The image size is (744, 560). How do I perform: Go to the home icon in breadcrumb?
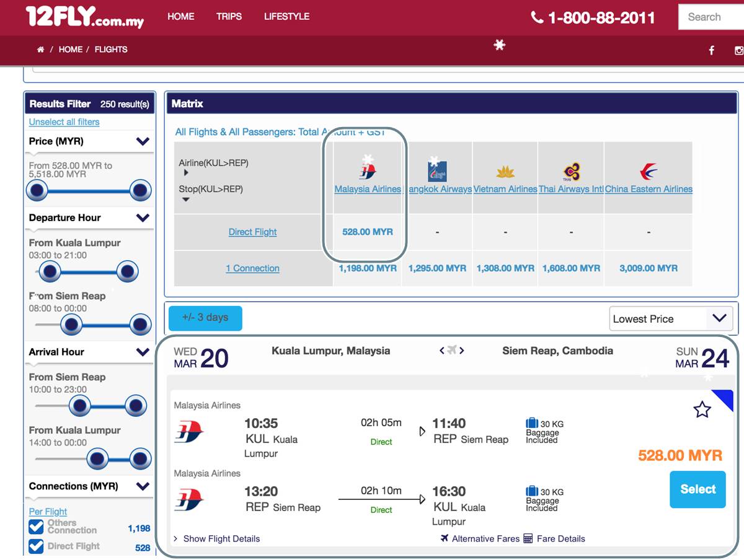[41, 50]
